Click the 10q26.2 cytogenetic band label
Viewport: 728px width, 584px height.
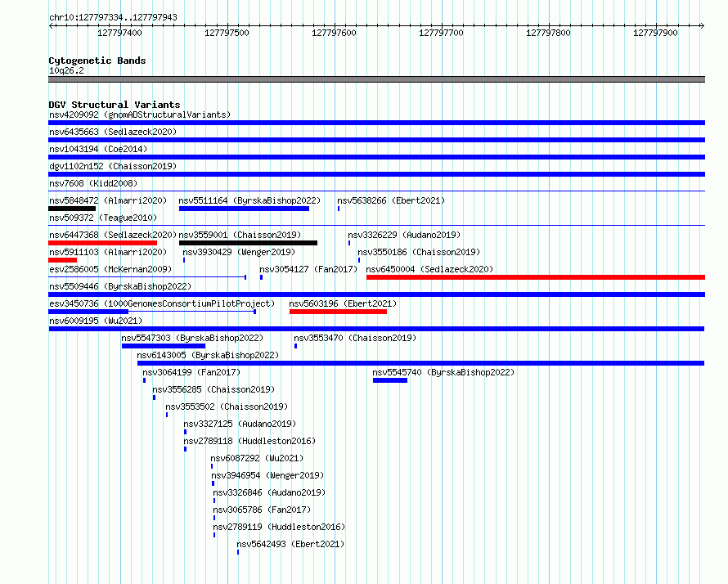click(x=66, y=70)
